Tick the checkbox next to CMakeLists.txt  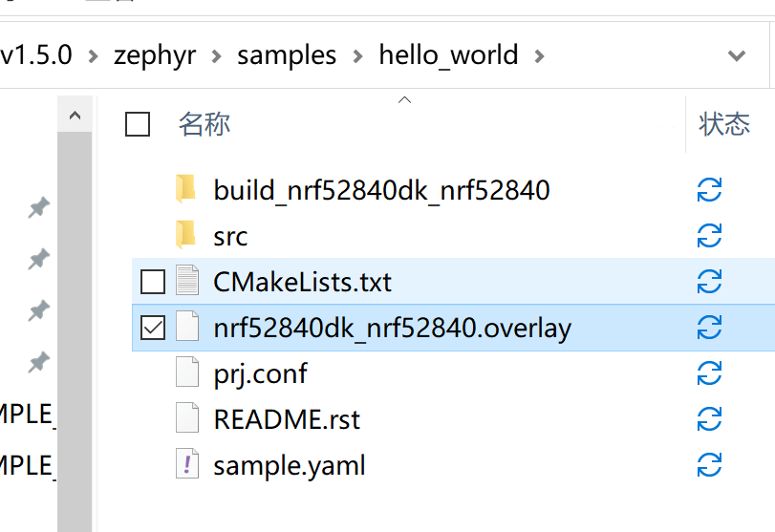pos(152,282)
